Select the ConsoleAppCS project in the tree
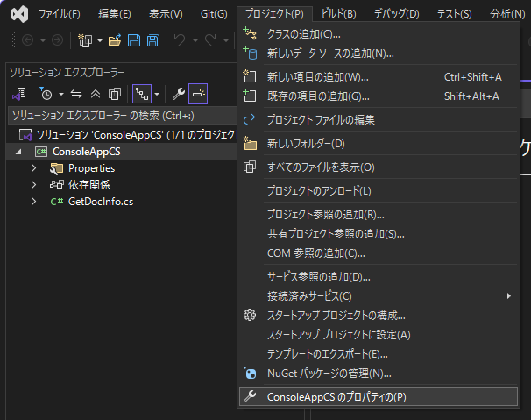 coord(86,152)
